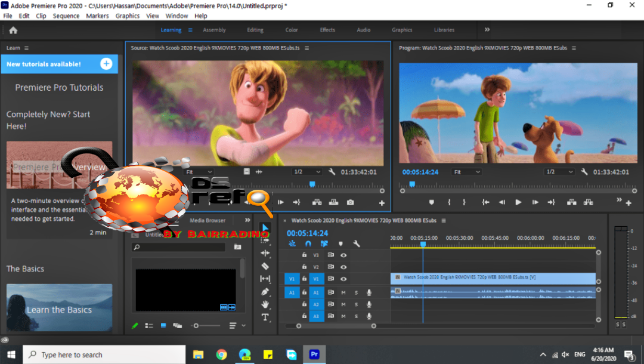644x364 pixels.
Task: Open the Source monitor button editor plus
Action: pyautogui.click(x=382, y=203)
